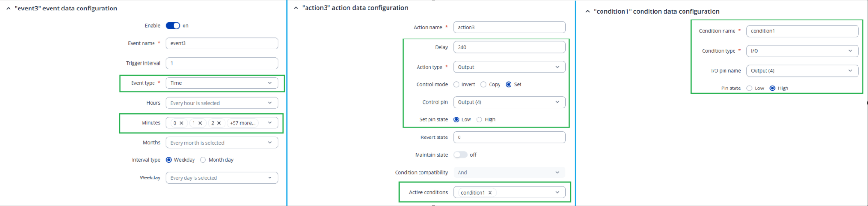
Task: Click the +57 more minutes tag
Action: click(x=243, y=123)
